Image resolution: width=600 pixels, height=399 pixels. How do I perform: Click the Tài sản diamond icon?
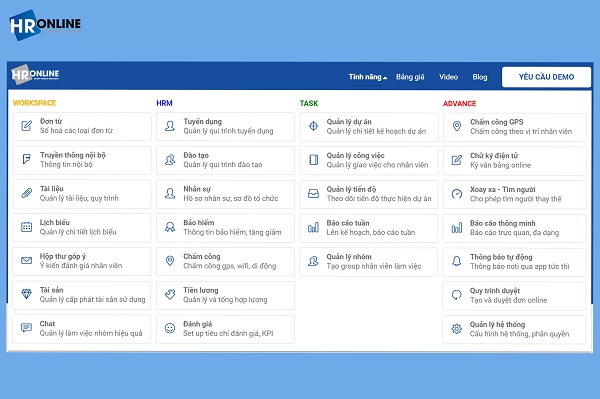tap(26, 294)
